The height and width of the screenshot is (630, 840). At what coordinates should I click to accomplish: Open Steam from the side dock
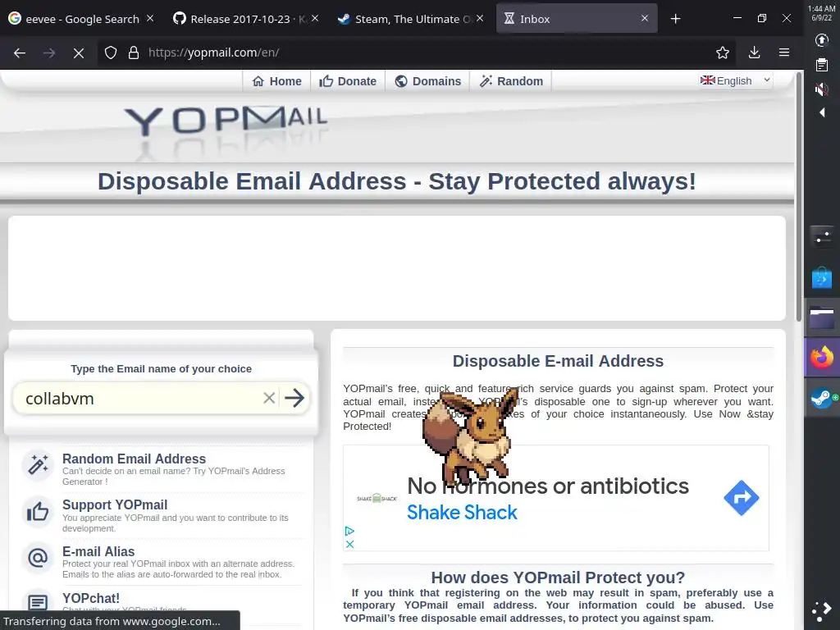coord(822,399)
